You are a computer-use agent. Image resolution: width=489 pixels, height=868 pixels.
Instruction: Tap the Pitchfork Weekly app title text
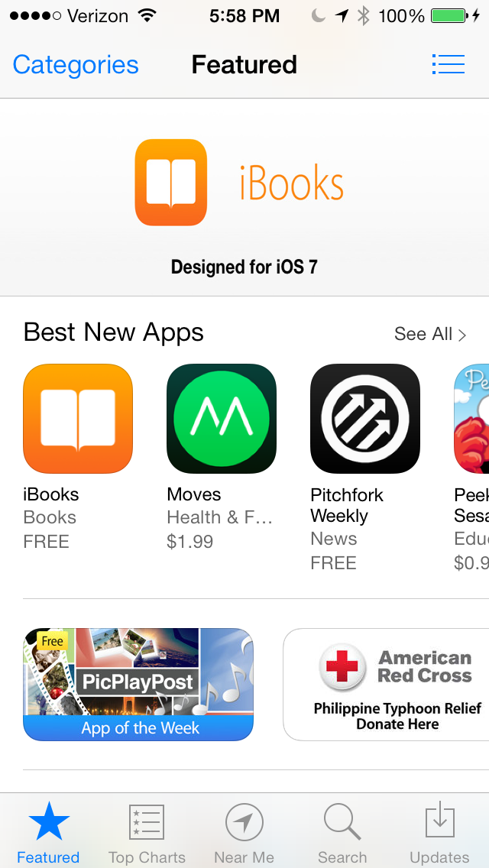tap(347, 505)
